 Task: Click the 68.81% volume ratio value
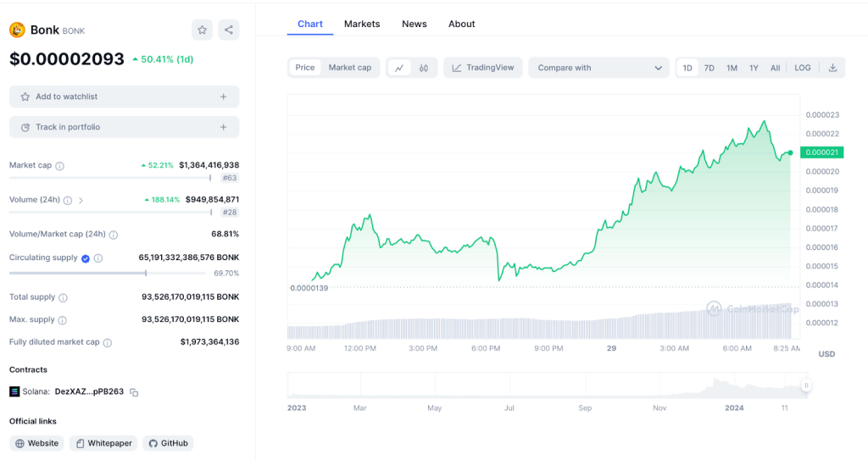(225, 234)
